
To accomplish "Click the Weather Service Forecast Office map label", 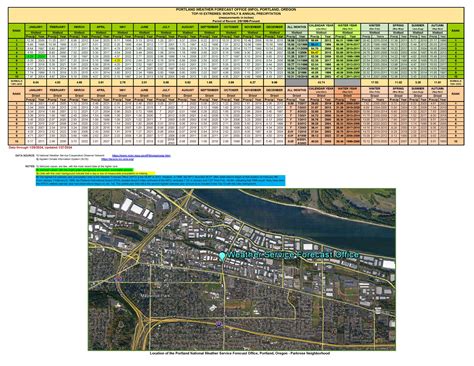I will coord(293,255).
